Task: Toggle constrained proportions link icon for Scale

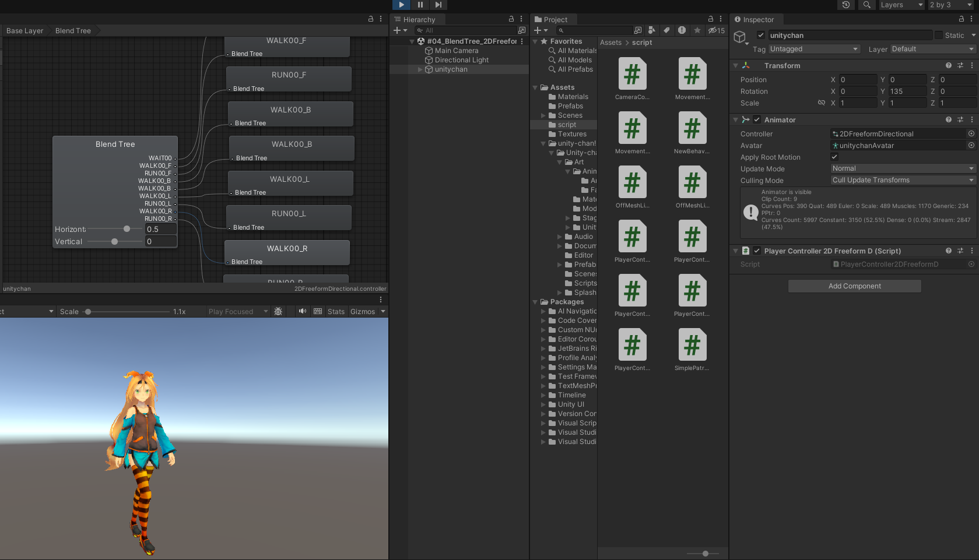Action: [x=822, y=103]
